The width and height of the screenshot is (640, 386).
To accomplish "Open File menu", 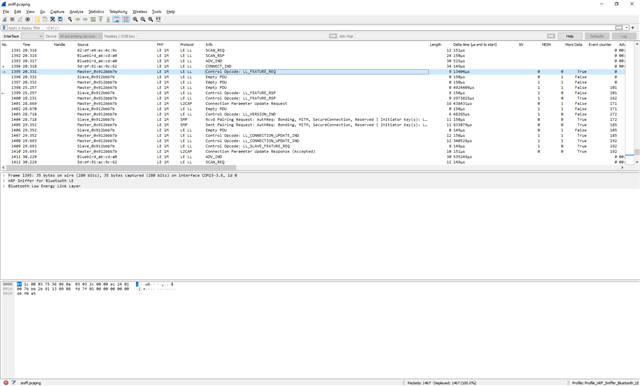I will click(x=6, y=12).
